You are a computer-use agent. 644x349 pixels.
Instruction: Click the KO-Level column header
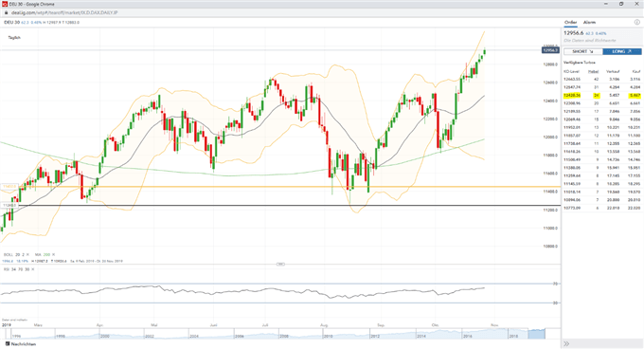[x=571, y=71]
